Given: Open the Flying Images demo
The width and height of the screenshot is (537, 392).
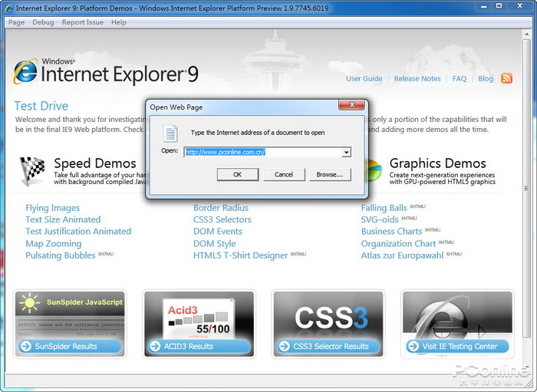Looking at the screenshot, I should pyautogui.click(x=52, y=208).
